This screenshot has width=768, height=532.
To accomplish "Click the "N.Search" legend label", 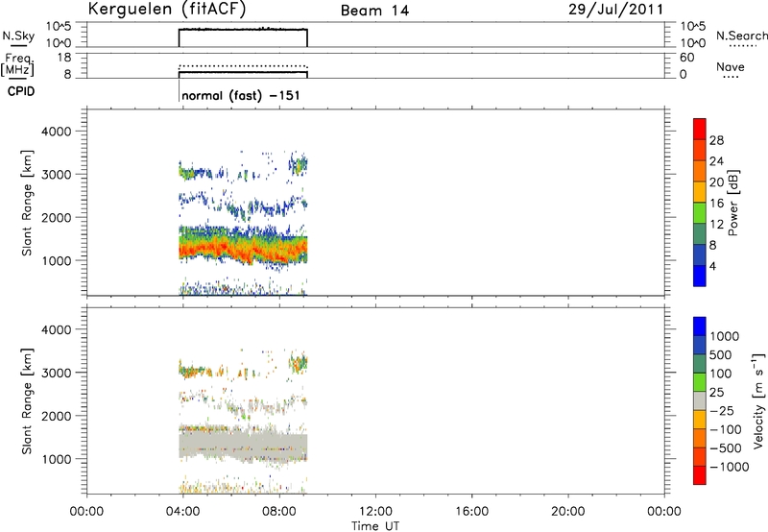I will (x=742, y=36).
